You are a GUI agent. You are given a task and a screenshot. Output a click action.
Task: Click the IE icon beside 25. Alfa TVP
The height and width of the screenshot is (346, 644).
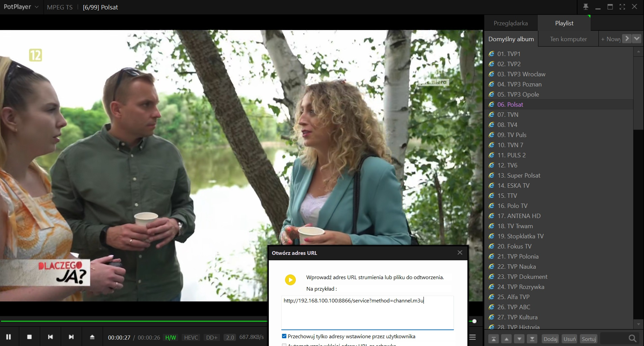coord(492,297)
